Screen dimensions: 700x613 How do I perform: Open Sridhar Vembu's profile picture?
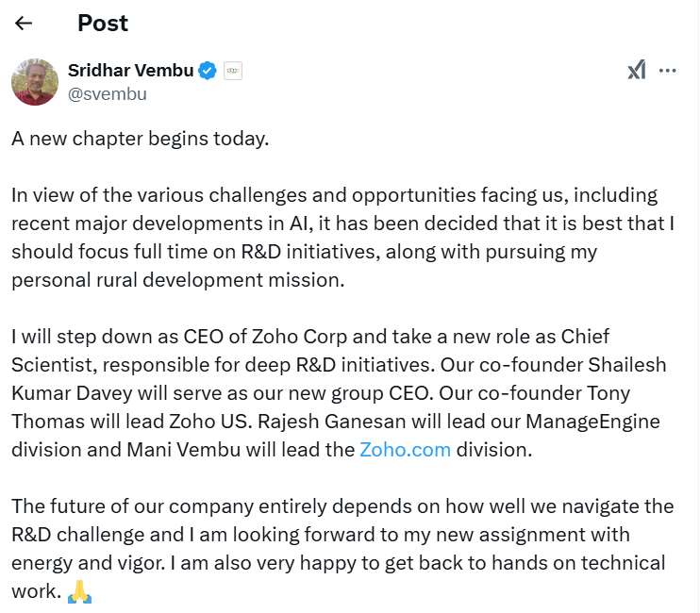(35, 82)
